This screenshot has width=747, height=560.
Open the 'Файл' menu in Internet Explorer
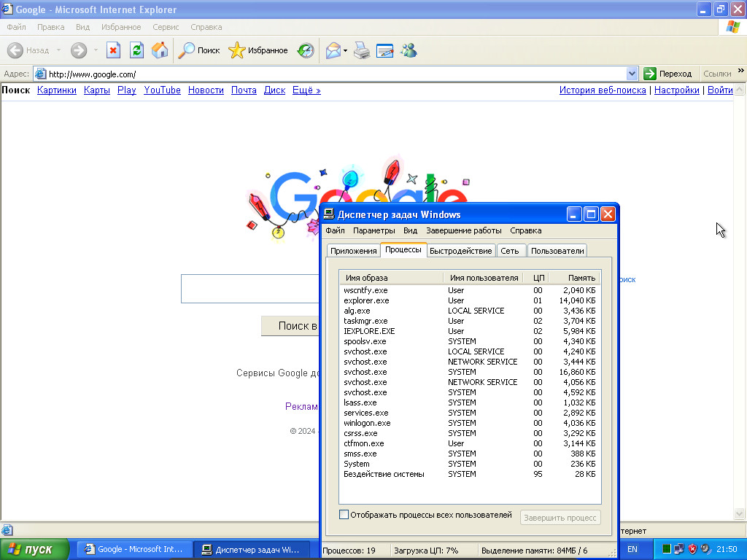(16, 27)
